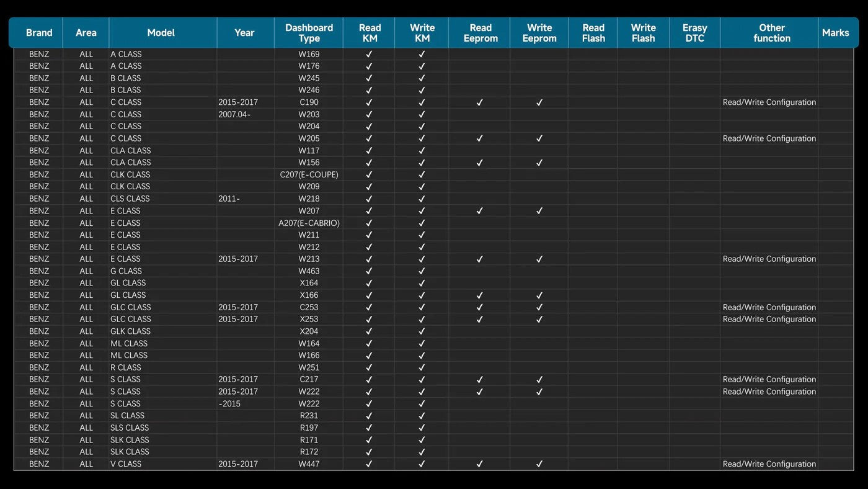Click the Read KM checkmark in the W251 row
868x489 pixels.
(369, 367)
